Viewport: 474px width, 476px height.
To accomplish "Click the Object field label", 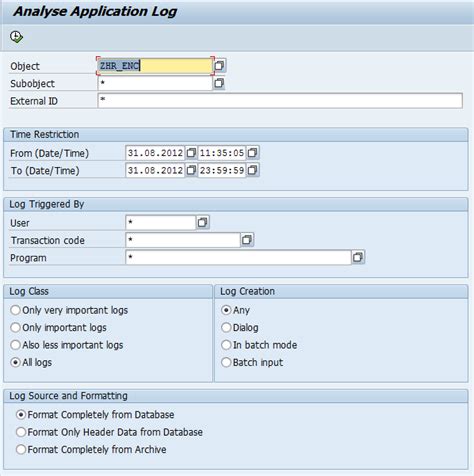I will pyautogui.click(x=25, y=66).
